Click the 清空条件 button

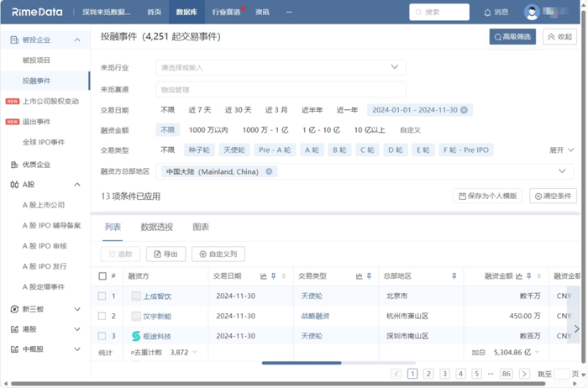coord(553,196)
